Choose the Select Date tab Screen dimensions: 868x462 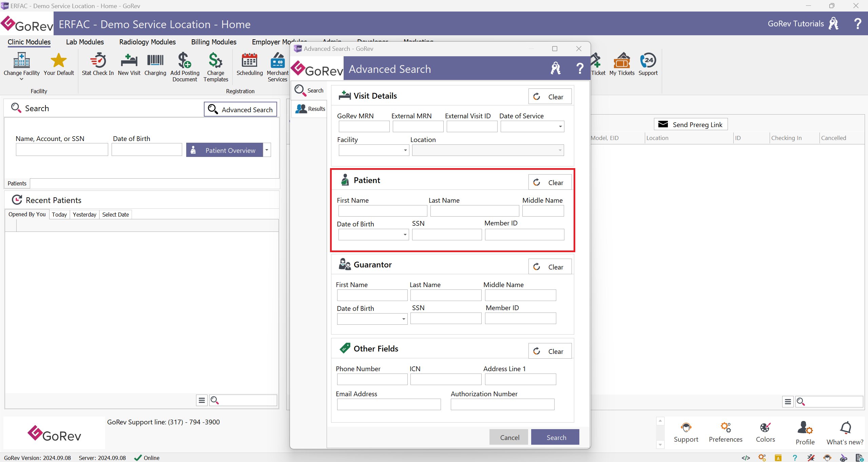[116, 215]
